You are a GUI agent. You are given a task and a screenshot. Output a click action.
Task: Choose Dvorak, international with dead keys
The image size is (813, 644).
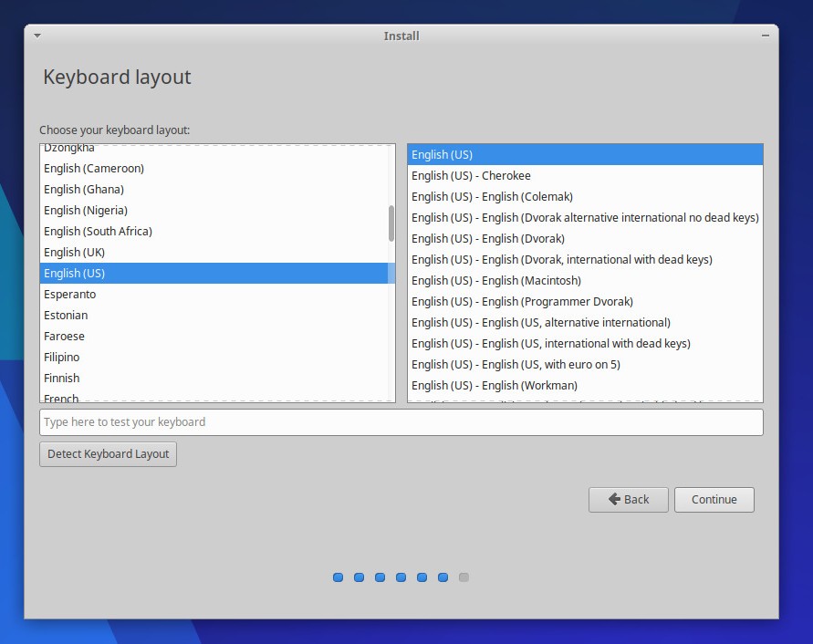585,260
